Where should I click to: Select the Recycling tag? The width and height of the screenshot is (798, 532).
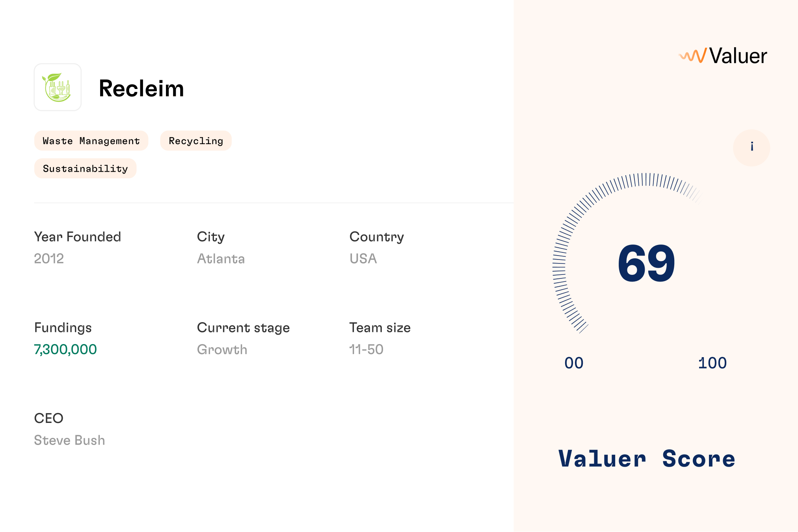tap(196, 141)
